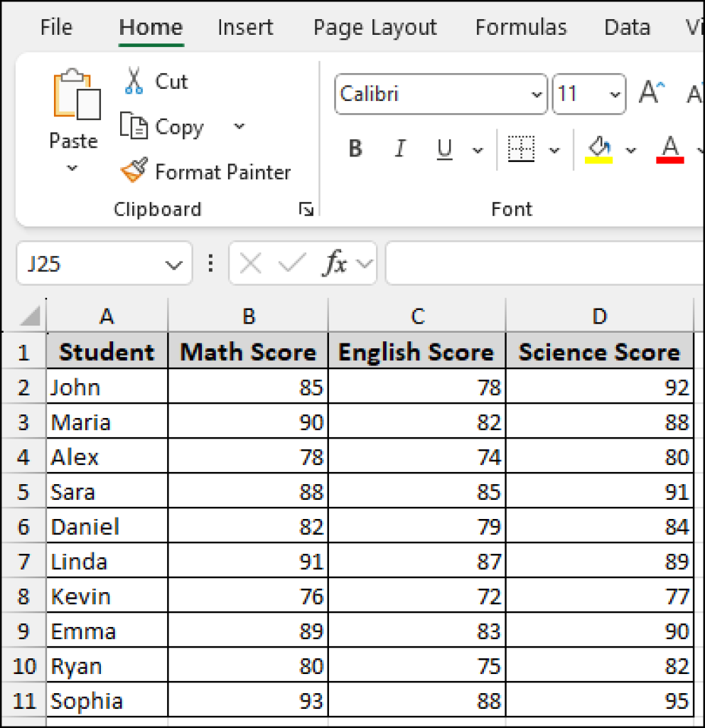Toggle italic formatting
This screenshot has height=728, width=705.
coord(399,148)
